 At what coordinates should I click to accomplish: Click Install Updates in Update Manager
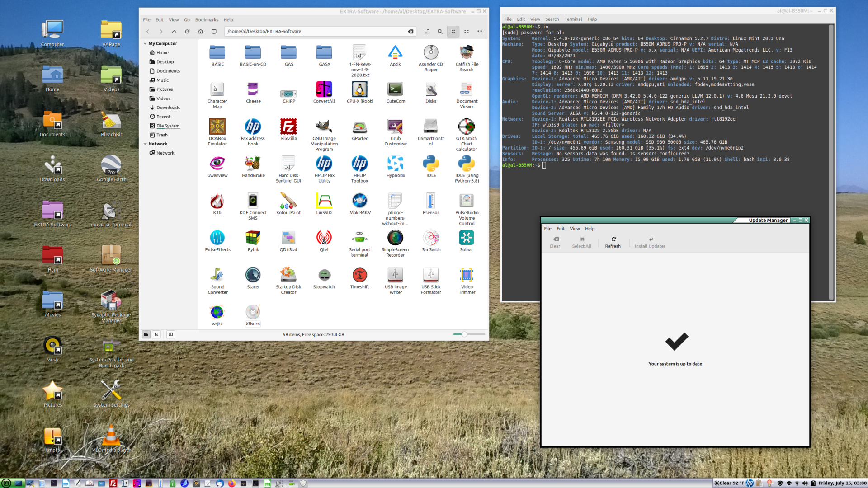(650, 243)
